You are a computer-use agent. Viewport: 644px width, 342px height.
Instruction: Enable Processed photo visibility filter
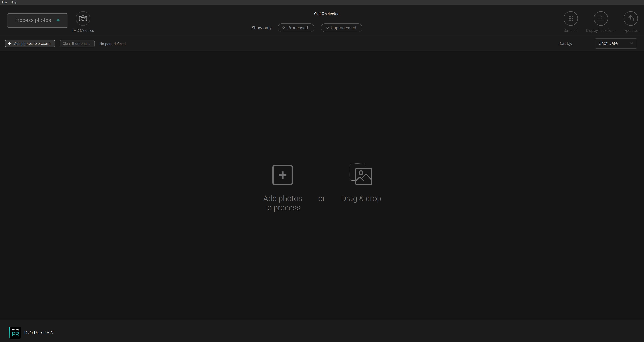point(296,27)
